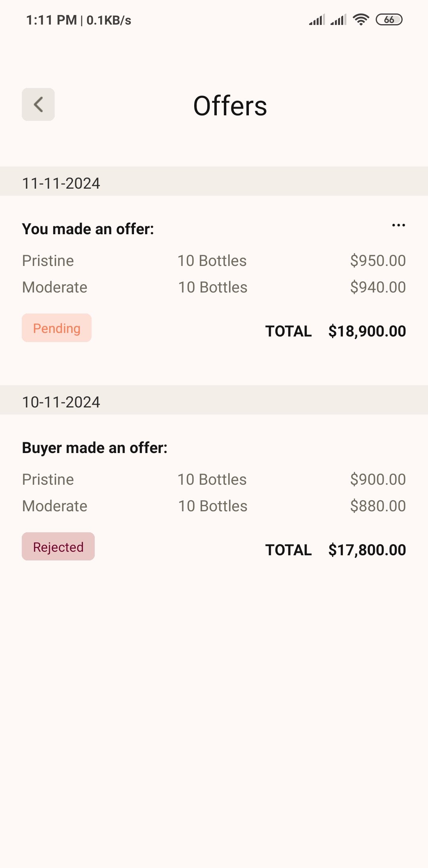Tap the clock time in status bar
Viewport: 428px width, 868px height.
tap(52, 20)
